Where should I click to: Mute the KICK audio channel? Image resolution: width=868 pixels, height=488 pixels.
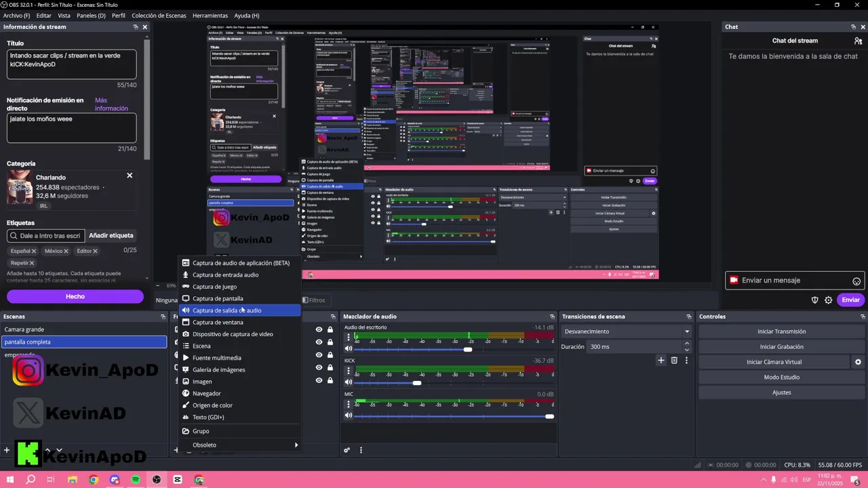[349, 382]
